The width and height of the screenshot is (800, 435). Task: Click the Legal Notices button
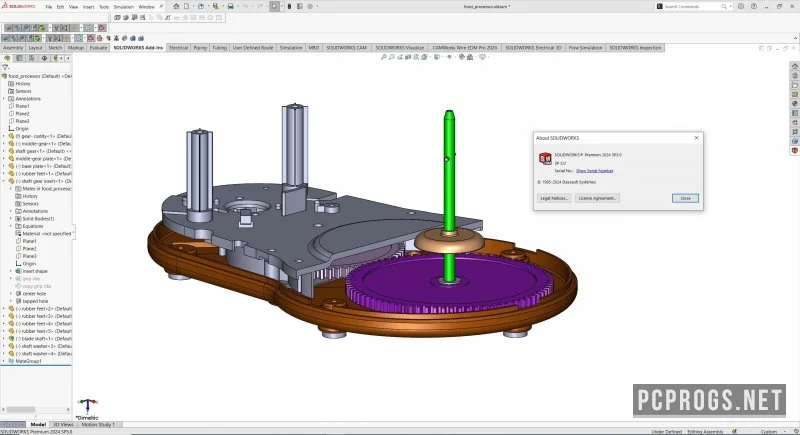[554, 198]
